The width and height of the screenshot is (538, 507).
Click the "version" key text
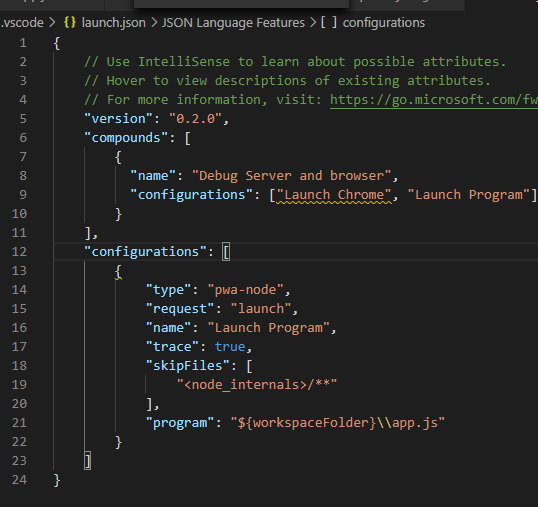coord(119,119)
